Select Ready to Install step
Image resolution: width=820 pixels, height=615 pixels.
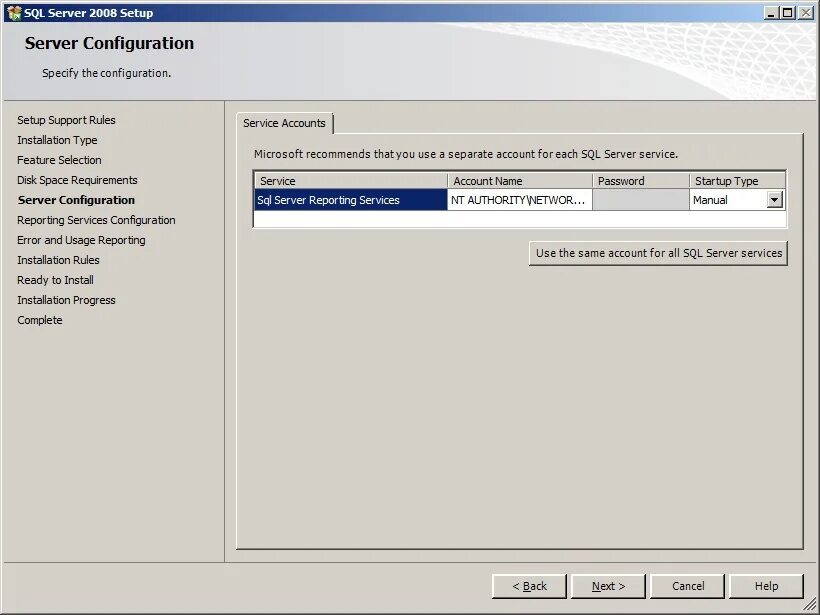pos(55,280)
